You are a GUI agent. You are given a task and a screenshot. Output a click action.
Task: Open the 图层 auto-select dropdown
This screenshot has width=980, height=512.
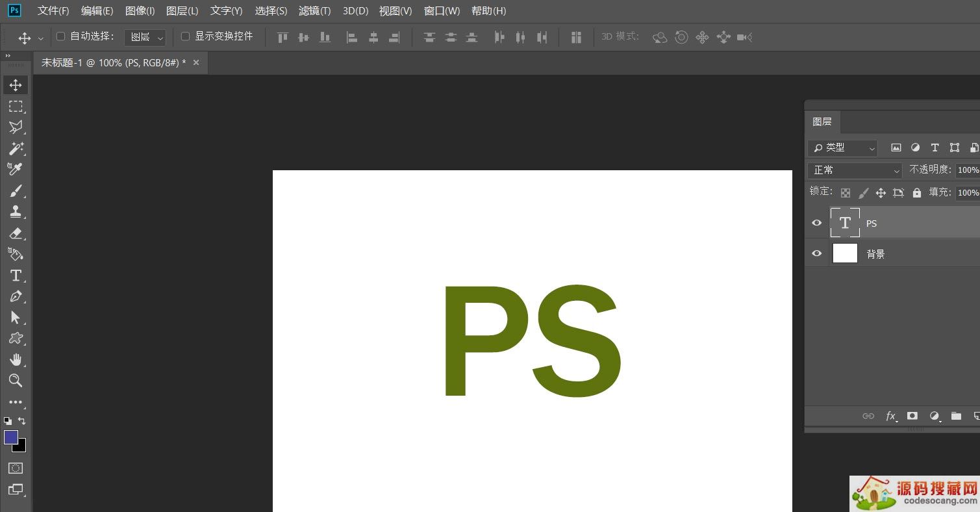point(145,37)
